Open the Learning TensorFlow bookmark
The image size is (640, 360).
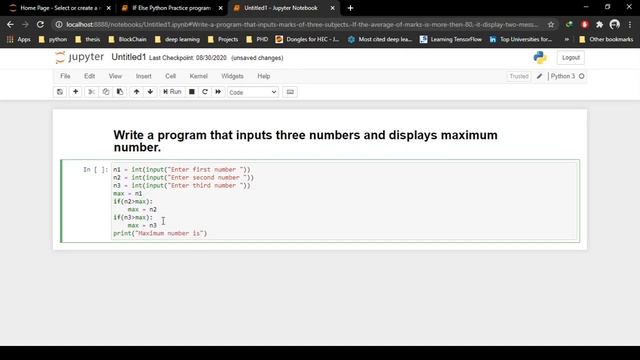[x=451, y=39]
